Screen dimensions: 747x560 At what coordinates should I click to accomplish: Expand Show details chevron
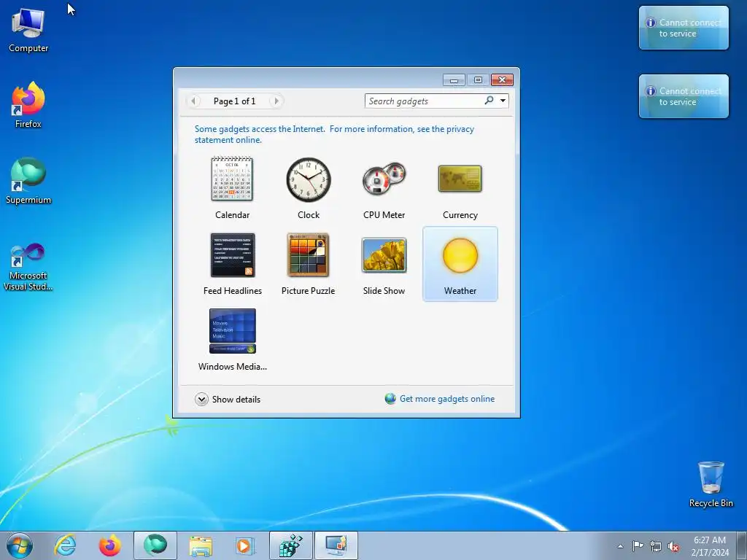click(201, 399)
